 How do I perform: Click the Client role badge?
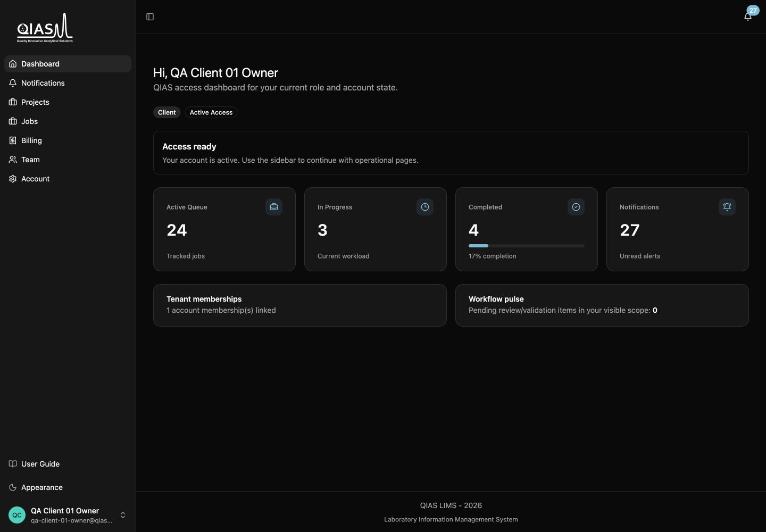pos(167,112)
